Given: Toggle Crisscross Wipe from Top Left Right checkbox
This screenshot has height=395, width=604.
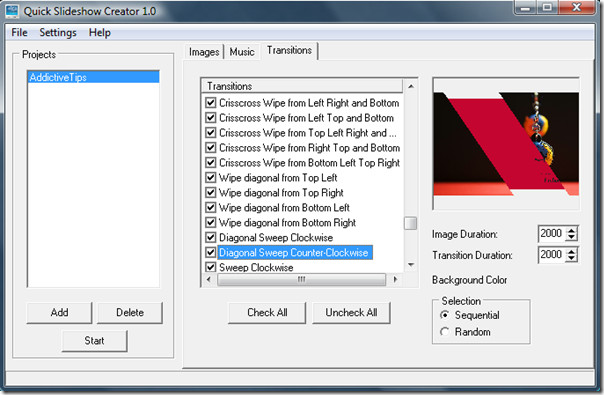Looking at the screenshot, I should [210, 133].
